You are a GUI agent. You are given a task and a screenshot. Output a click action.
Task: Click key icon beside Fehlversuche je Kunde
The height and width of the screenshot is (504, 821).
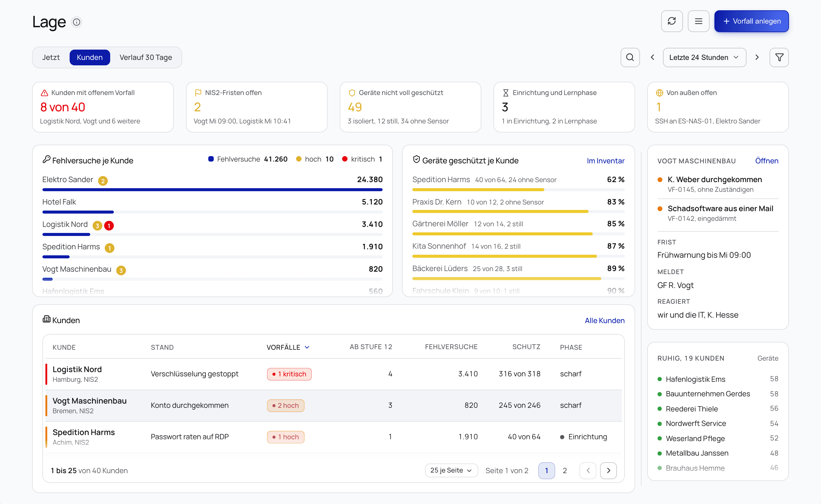[46, 159]
